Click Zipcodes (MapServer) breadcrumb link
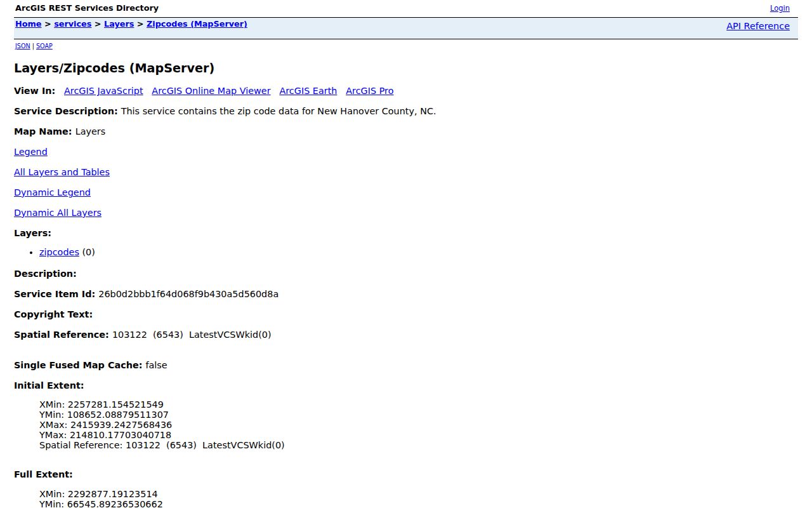The width and height of the screenshot is (812, 508). coord(197,24)
